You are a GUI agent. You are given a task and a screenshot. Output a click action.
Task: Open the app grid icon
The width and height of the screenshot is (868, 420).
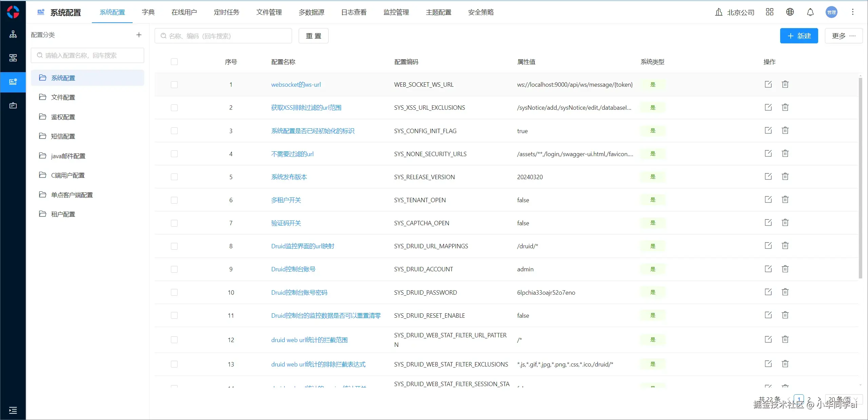[769, 12]
